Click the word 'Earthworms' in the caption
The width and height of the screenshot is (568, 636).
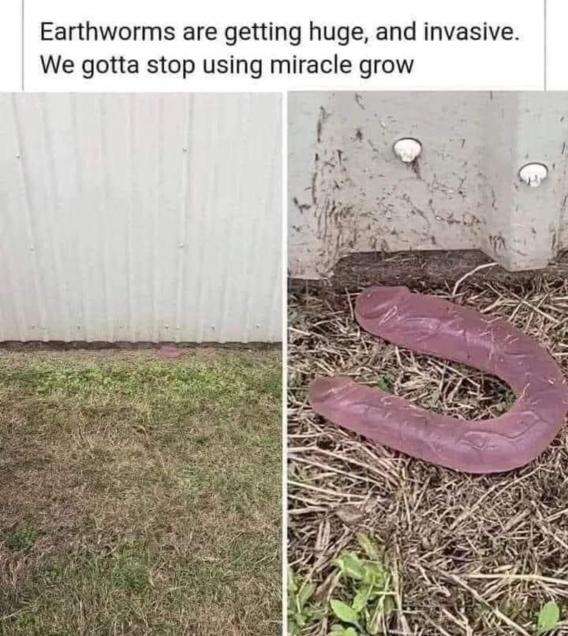[x=108, y=32]
